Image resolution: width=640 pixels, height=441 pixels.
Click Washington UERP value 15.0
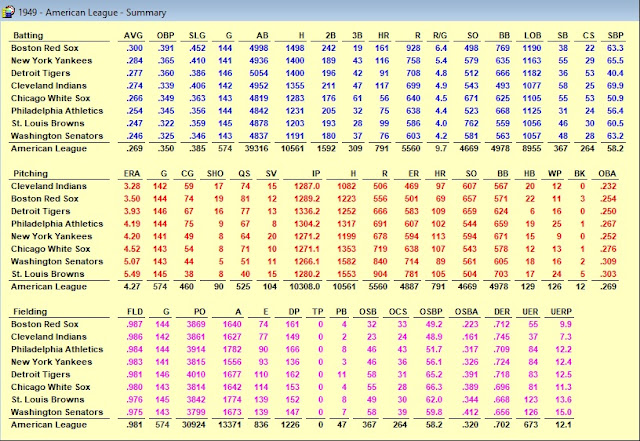tap(563, 412)
